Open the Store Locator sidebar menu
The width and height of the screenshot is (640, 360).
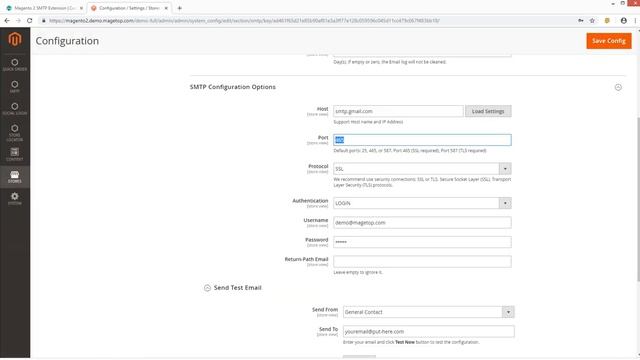(15, 133)
